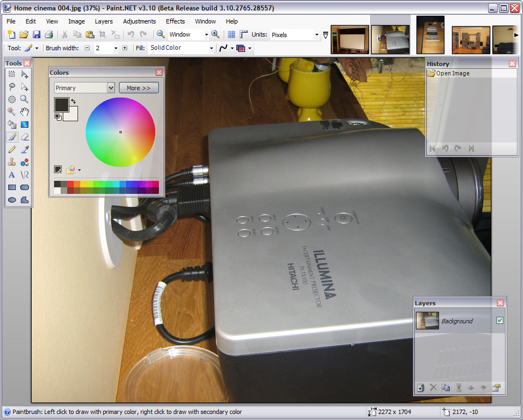
Task: Select the Open Image history entry
Action: pyautogui.click(x=472, y=73)
